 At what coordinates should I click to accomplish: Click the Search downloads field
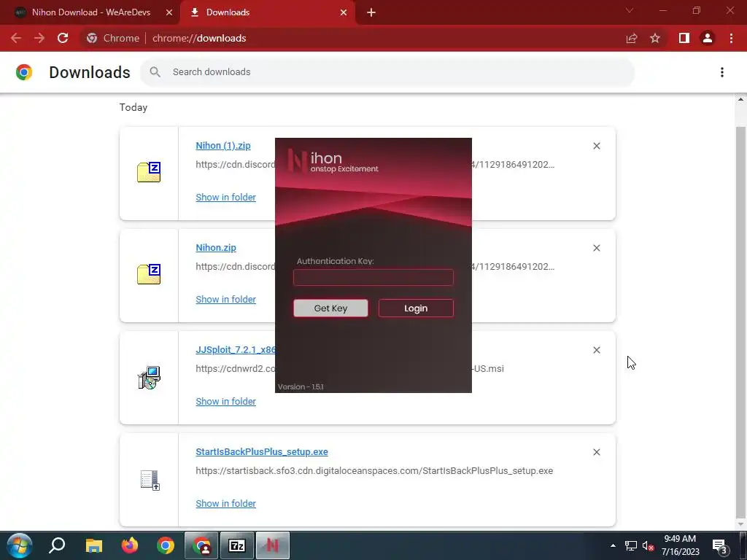(387, 72)
